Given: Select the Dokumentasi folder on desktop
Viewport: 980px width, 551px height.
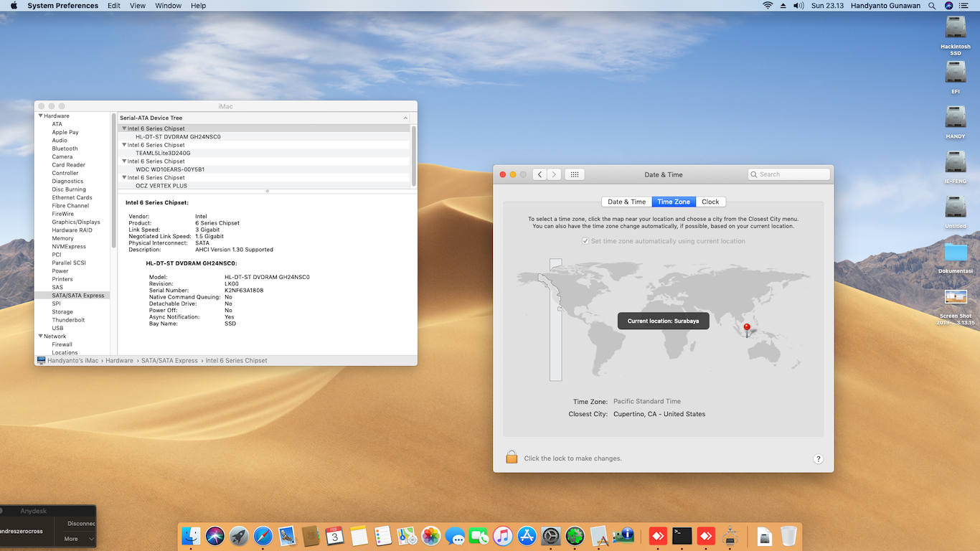Looking at the screenshot, I should point(956,258).
